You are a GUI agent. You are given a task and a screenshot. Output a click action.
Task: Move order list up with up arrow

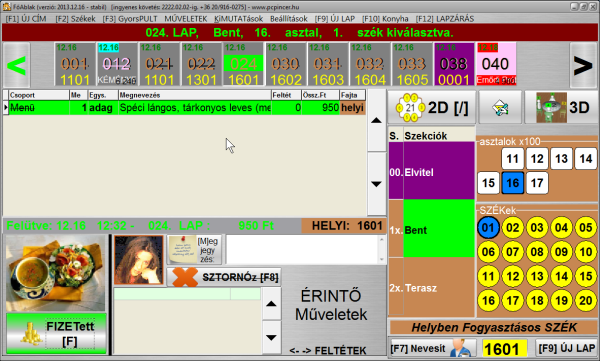tap(377, 121)
